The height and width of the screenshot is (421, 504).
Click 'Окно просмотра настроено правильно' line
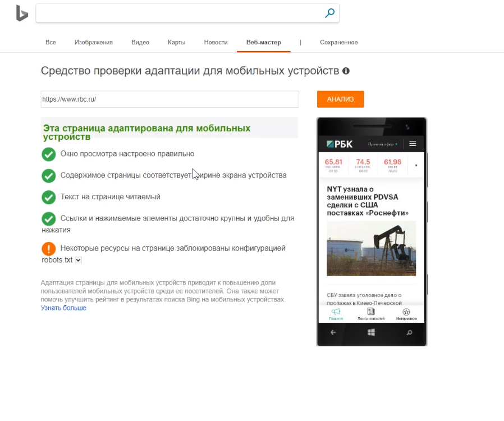coord(127,154)
